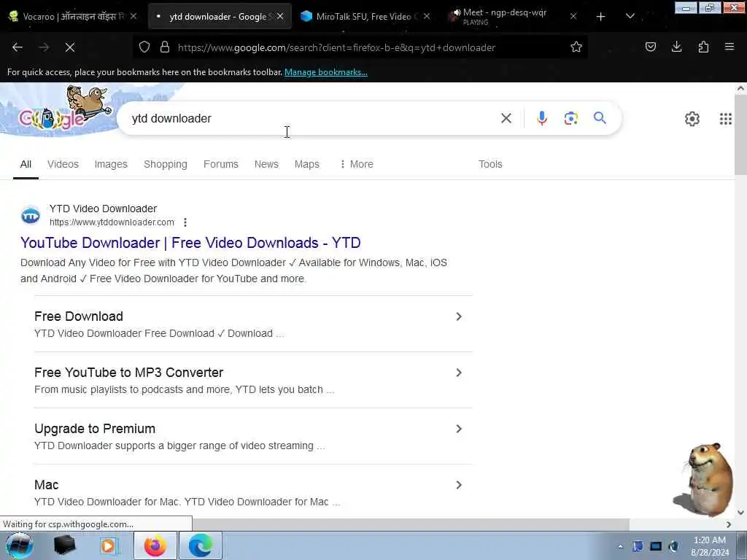The image size is (747, 560).
Task: Stop loading the page
Action: (x=69, y=47)
